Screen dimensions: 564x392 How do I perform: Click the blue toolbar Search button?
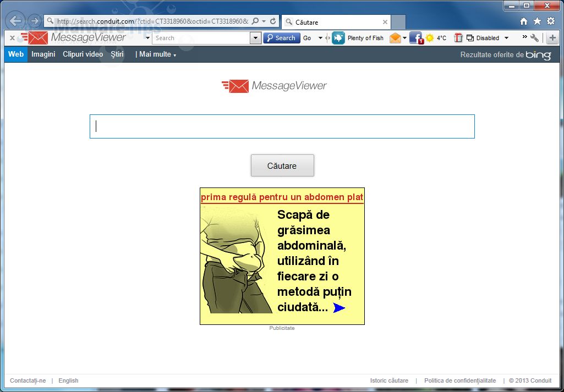point(282,38)
